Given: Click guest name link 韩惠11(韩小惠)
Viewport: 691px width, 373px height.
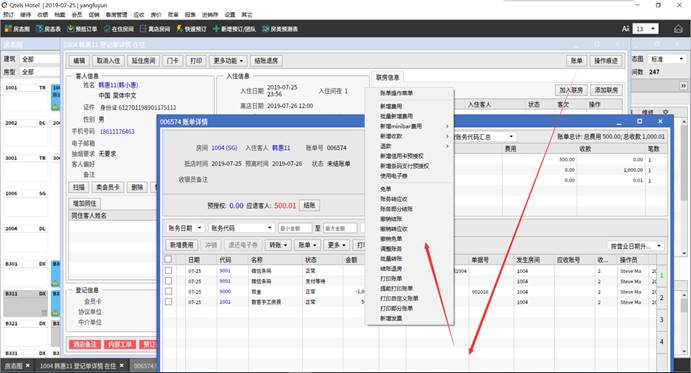Looking at the screenshot, I should pyautogui.click(x=118, y=85).
